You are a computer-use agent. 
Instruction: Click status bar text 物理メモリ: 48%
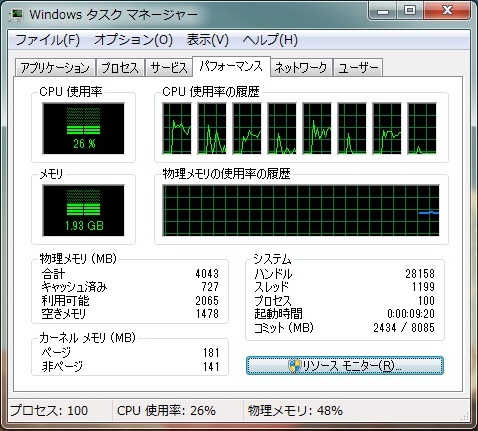(295, 410)
